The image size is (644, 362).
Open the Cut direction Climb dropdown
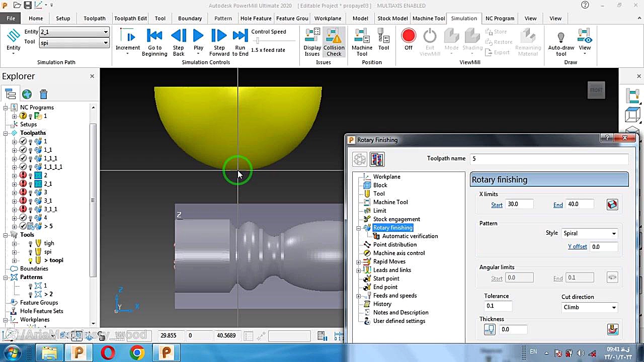(x=589, y=307)
